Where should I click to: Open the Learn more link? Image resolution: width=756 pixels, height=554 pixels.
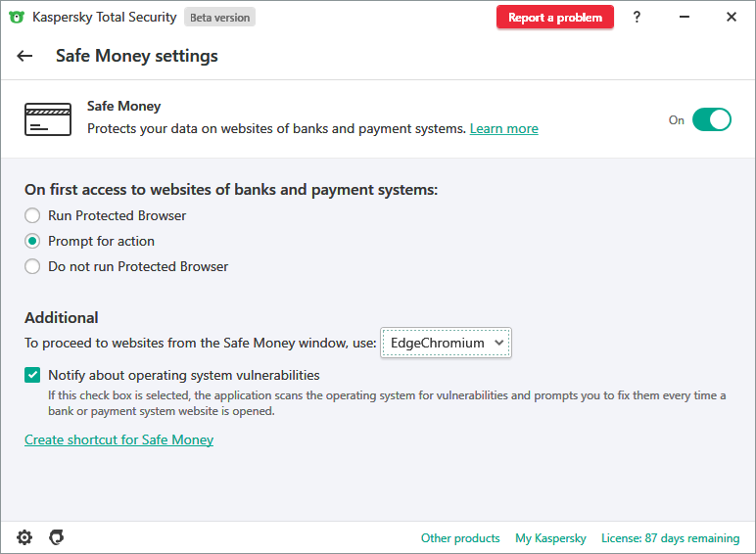pyautogui.click(x=504, y=128)
